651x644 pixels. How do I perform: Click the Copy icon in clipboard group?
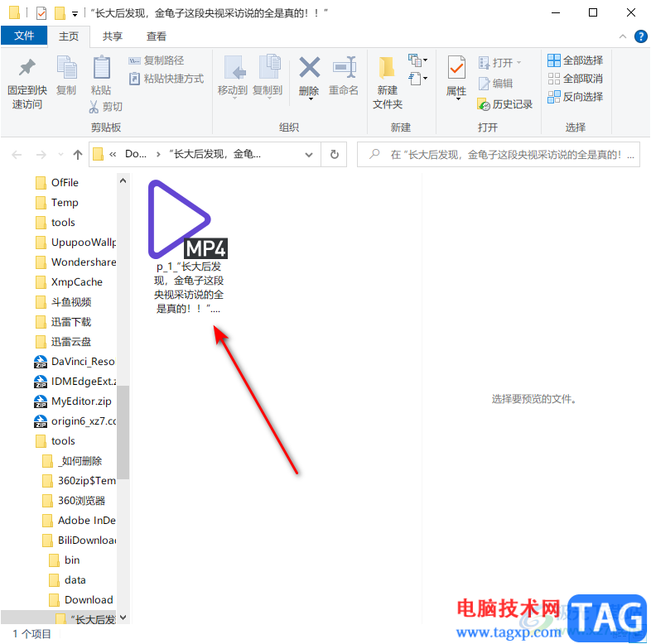point(66,67)
